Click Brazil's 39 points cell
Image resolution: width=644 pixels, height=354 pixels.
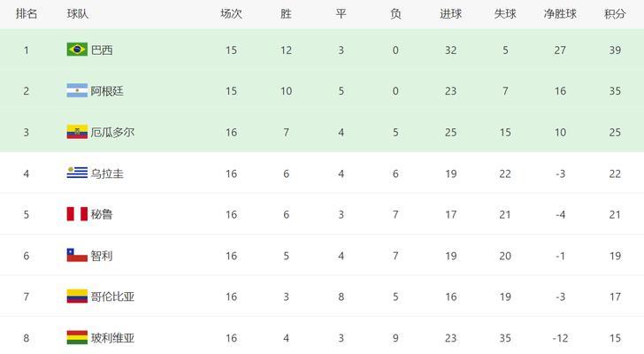pos(615,50)
